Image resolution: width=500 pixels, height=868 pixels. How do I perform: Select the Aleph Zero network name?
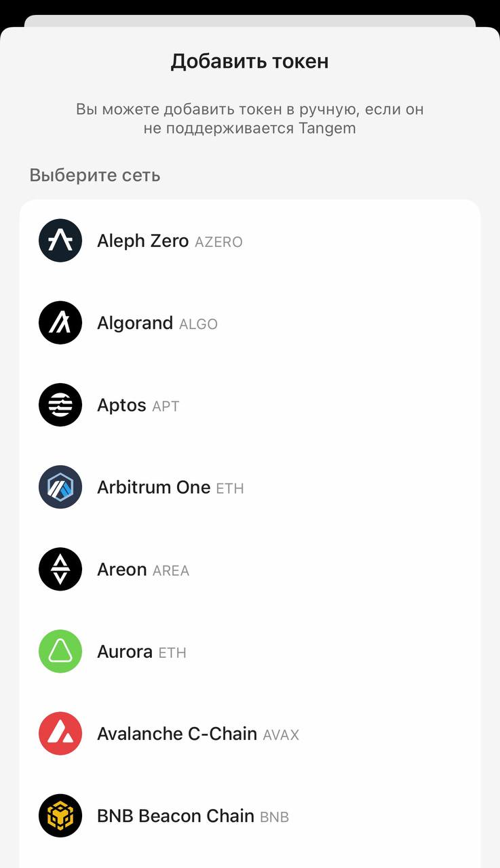click(143, 241)
